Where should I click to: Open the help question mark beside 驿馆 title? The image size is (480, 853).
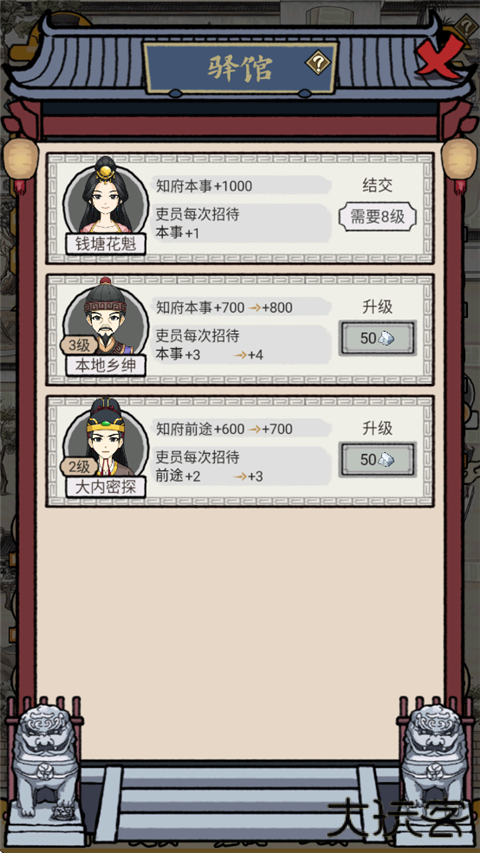tap(317, 64)
